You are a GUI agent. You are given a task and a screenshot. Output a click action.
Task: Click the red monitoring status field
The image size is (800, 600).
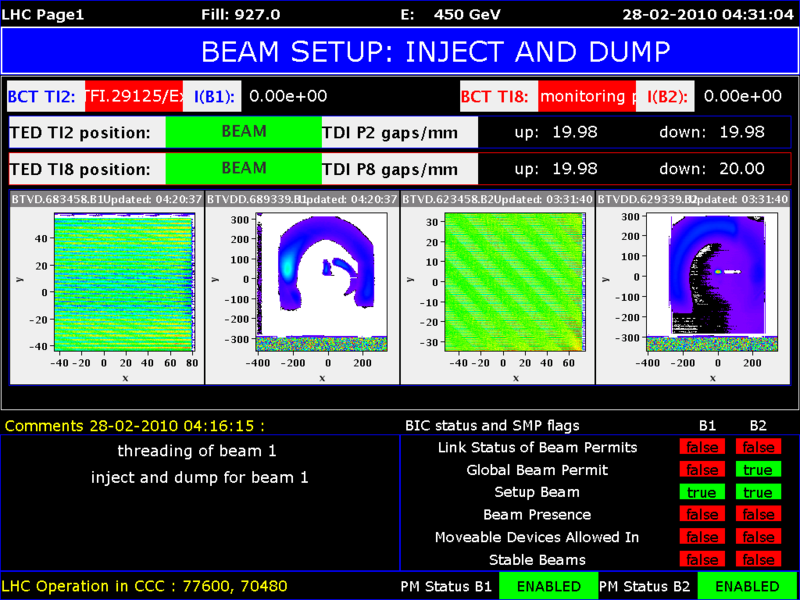coord(587,96)
